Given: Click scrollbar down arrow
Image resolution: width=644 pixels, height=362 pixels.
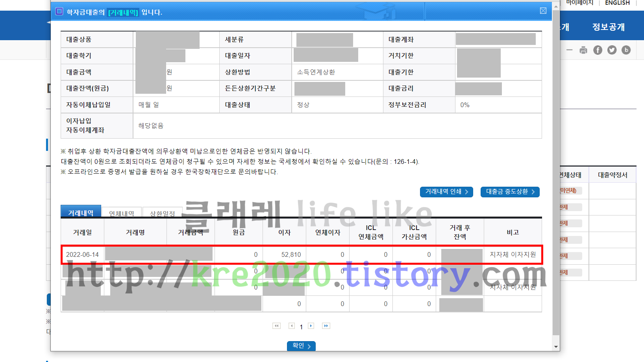Looking at the screenshot, I should [x=556, y=347].
